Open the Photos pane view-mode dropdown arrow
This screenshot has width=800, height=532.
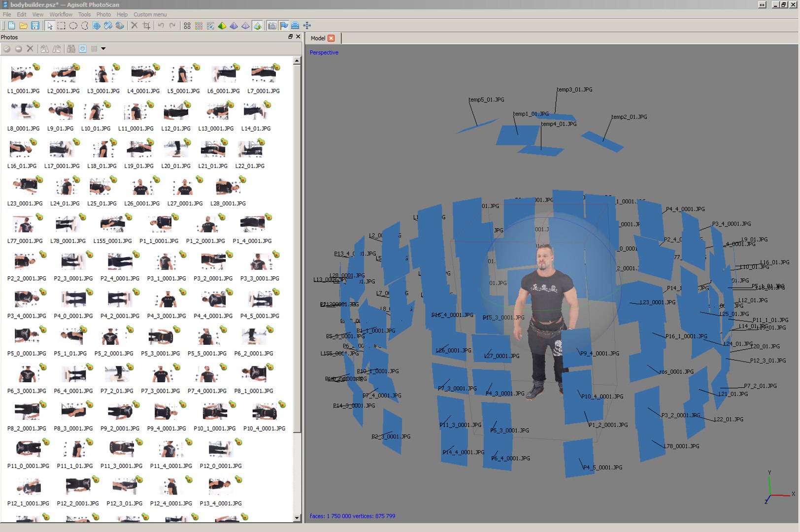tap(103, 49)
